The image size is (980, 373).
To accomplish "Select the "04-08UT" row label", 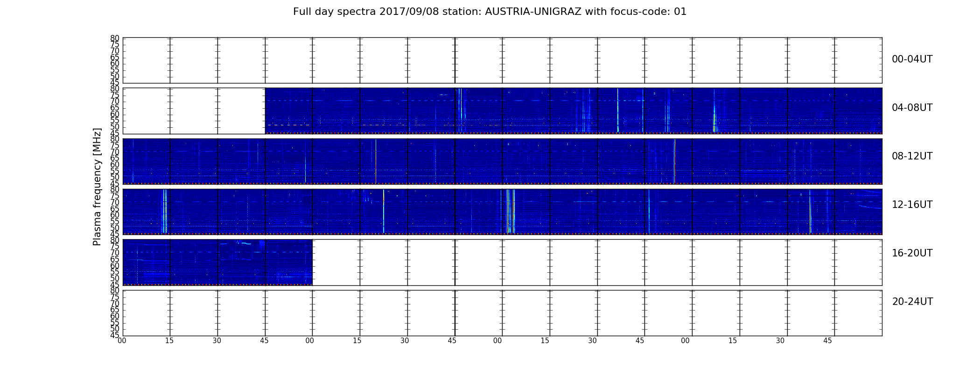I will point(912,108).
